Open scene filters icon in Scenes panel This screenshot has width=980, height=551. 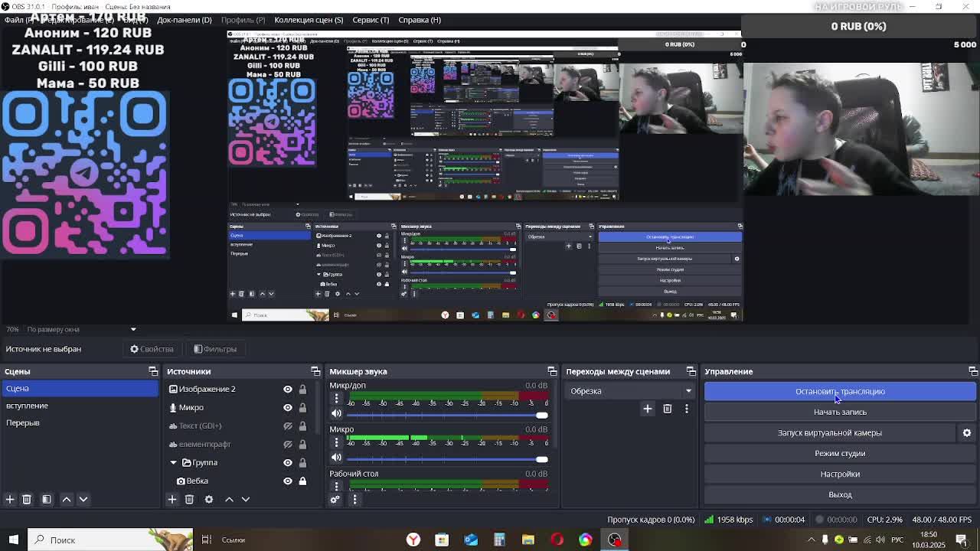pos(47,499)
